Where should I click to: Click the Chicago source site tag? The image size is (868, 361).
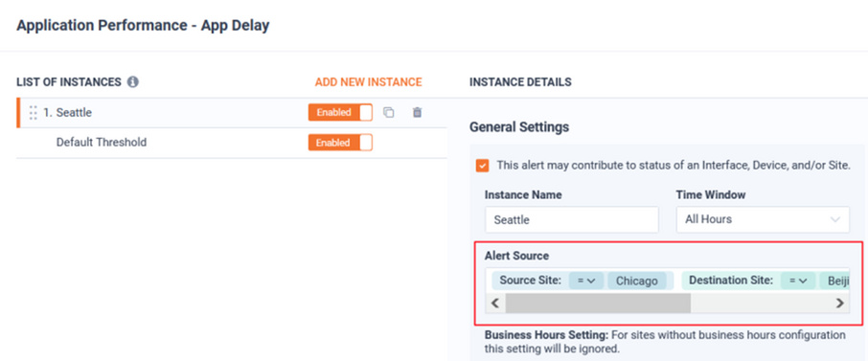636,281
